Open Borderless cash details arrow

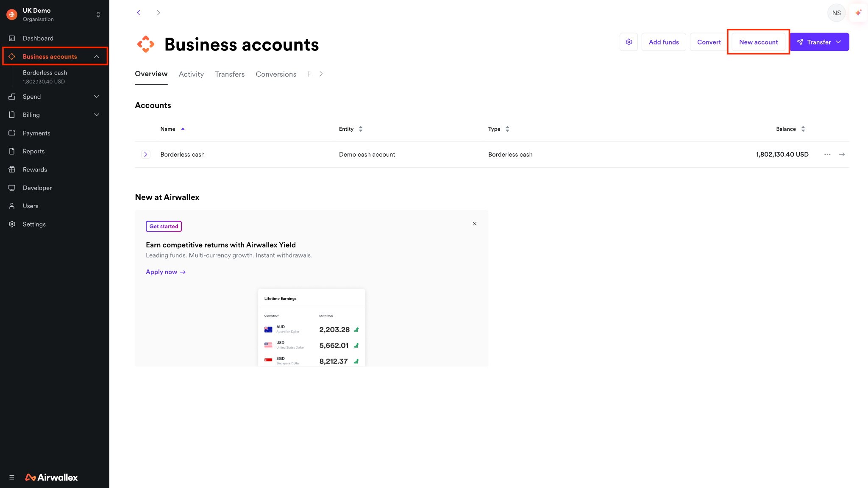tap(842, 155)
